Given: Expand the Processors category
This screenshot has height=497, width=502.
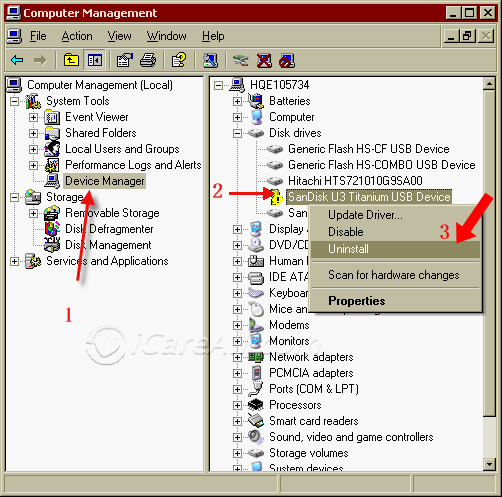Looking at the screenshot, I should coord(237,405).
